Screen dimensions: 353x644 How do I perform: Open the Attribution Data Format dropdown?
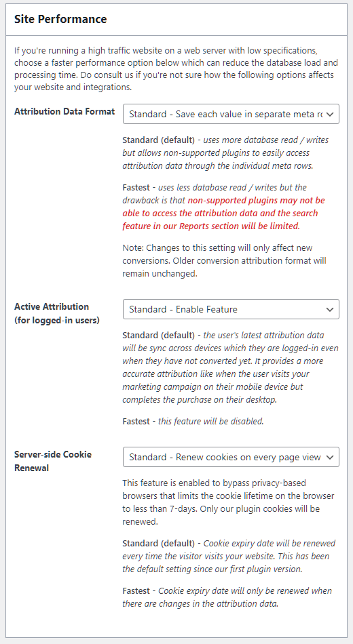pos(231,114)
